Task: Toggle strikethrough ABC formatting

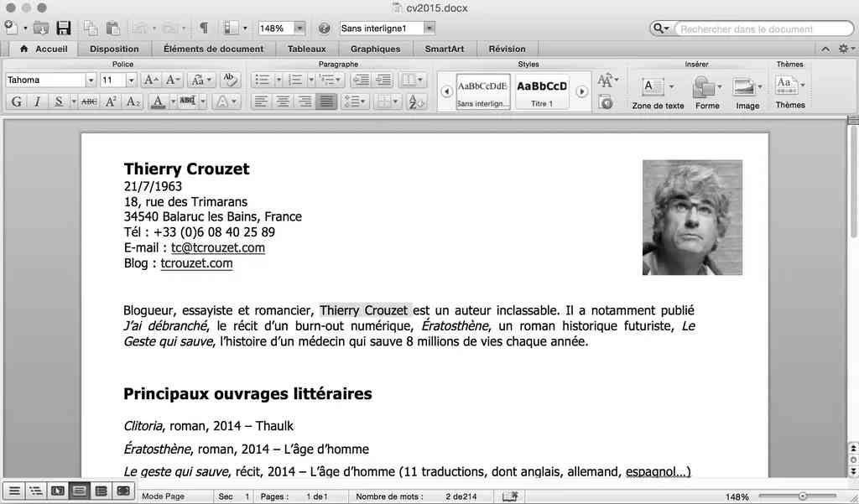Action: (x=89, y=102)
